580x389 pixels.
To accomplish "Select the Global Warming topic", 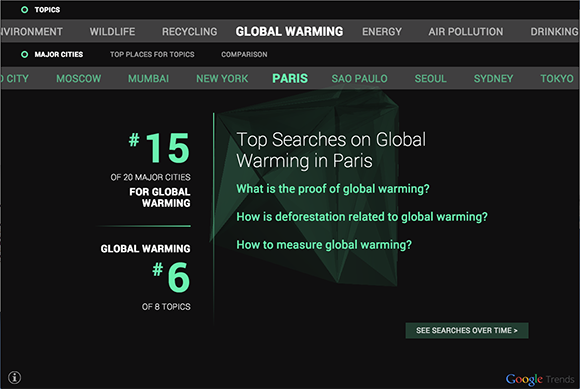I will (289, 31).
